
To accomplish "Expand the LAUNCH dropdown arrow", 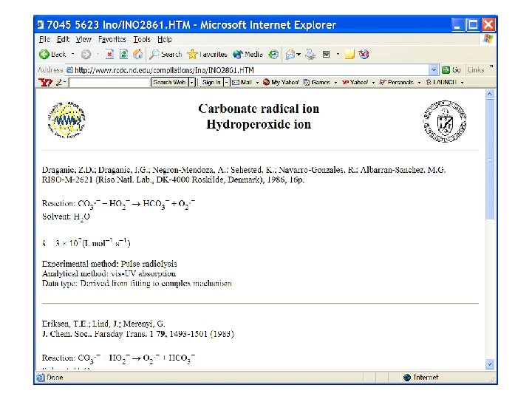I will [x=462, y=83].
